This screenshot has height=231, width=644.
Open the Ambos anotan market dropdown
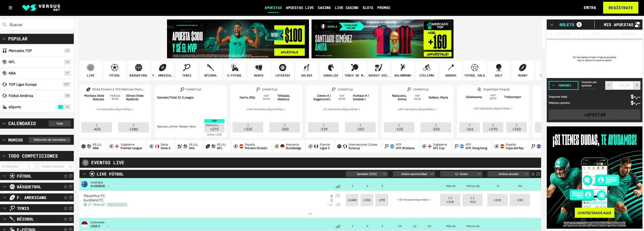point(508,174)
